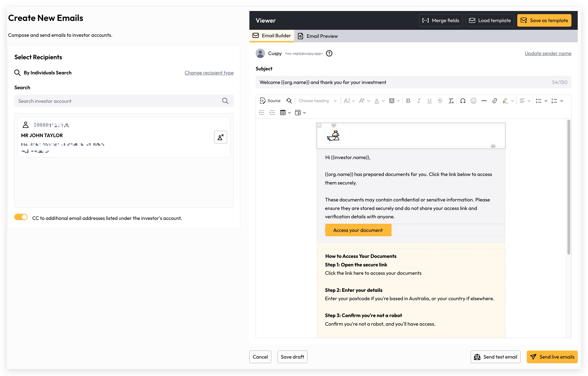Toggle bold formatting
The width and height of the screenshot is (588, 376).
click(x=408, y=101)
